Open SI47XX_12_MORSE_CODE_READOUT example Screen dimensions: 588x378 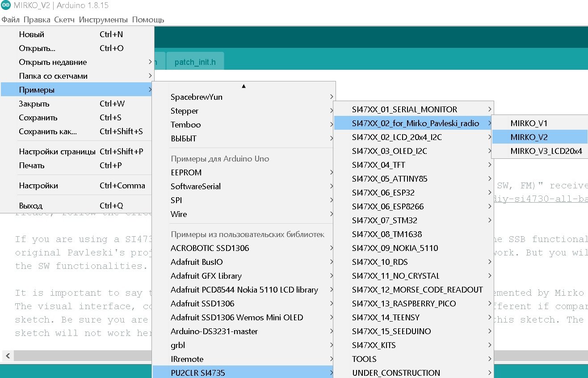pos(414,290)
